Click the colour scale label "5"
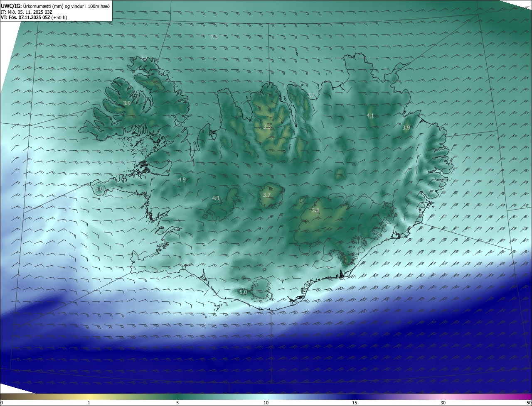Image resolution: width=532 pixels, height=406 pixels. (177, 403)
